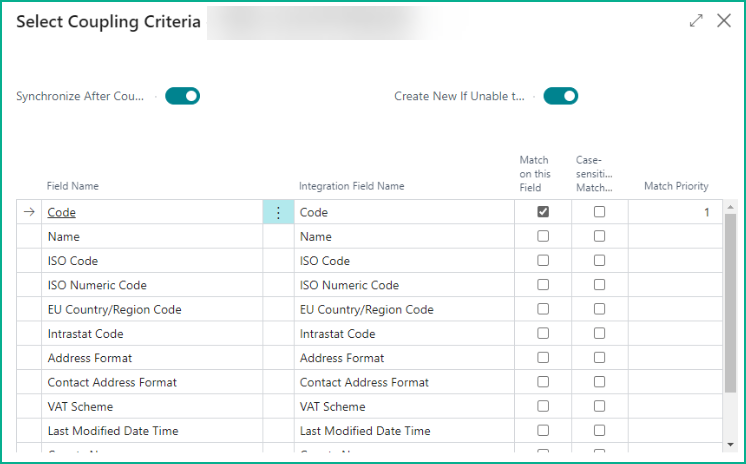The width and height of the screenshot is (746, 464).
Task: Select the Intrastat Code field name cell
Action: click(x=152, y=334)
